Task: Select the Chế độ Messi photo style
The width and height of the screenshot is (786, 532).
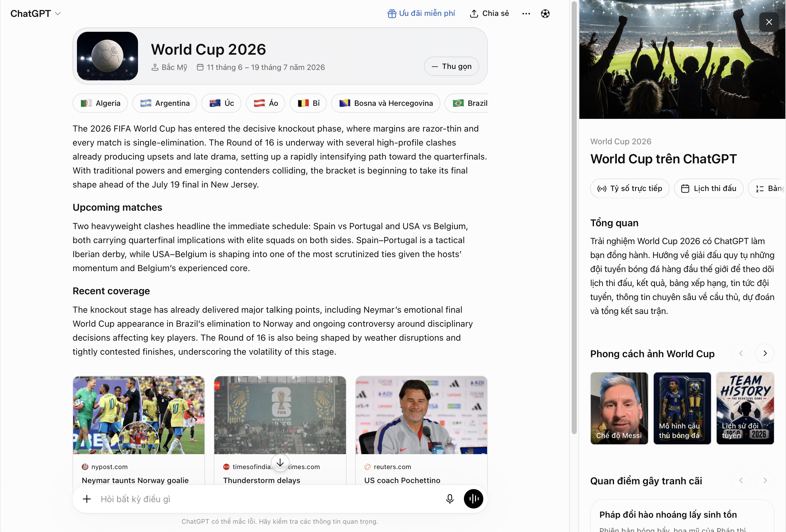Action: pos(619,408)
